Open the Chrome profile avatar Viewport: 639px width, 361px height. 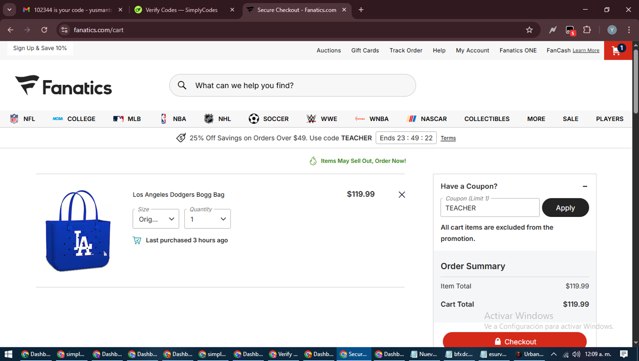click(x=612, y=30)
